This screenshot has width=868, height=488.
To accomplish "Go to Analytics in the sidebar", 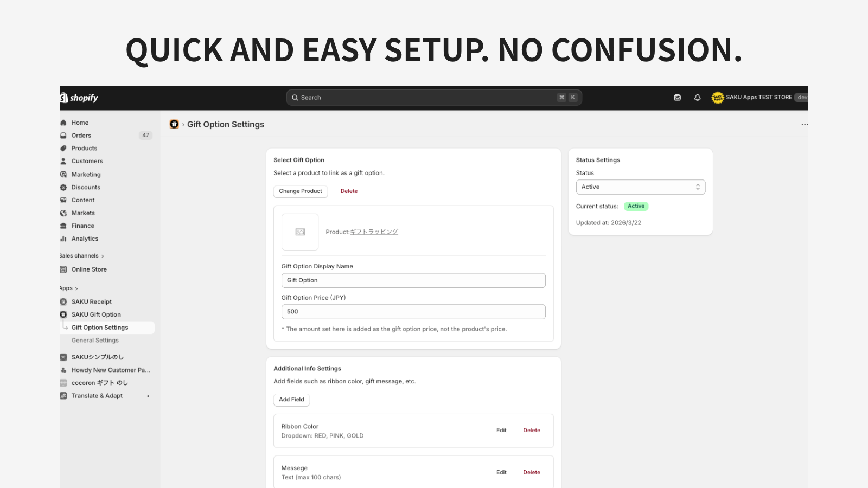I will coord(85,239).
